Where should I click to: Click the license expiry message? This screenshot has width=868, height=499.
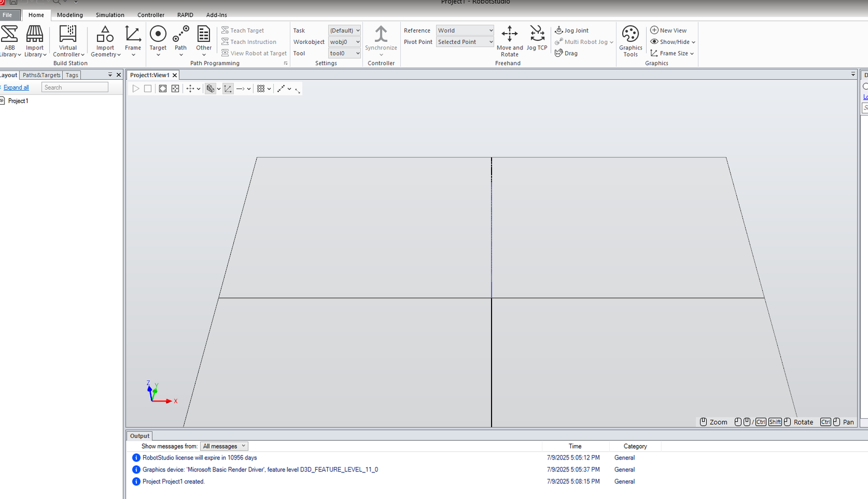(x=200, y=458)
